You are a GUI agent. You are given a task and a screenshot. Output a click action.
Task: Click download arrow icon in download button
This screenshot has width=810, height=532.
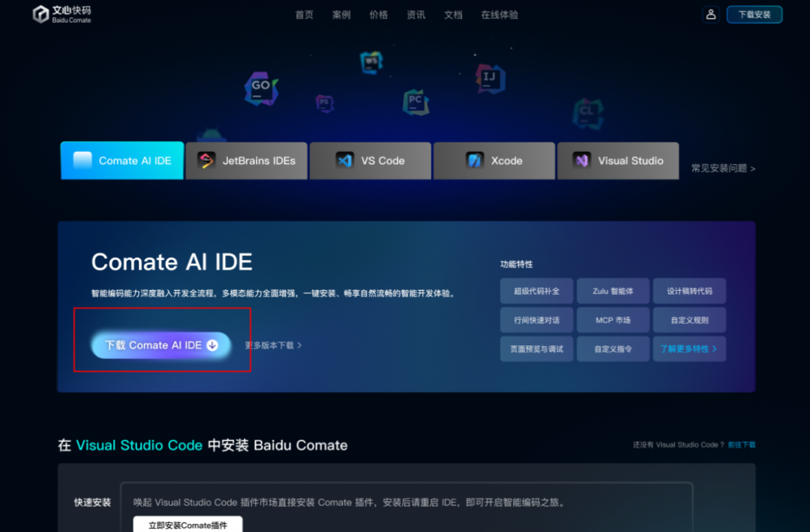click(x=212, y=345)
